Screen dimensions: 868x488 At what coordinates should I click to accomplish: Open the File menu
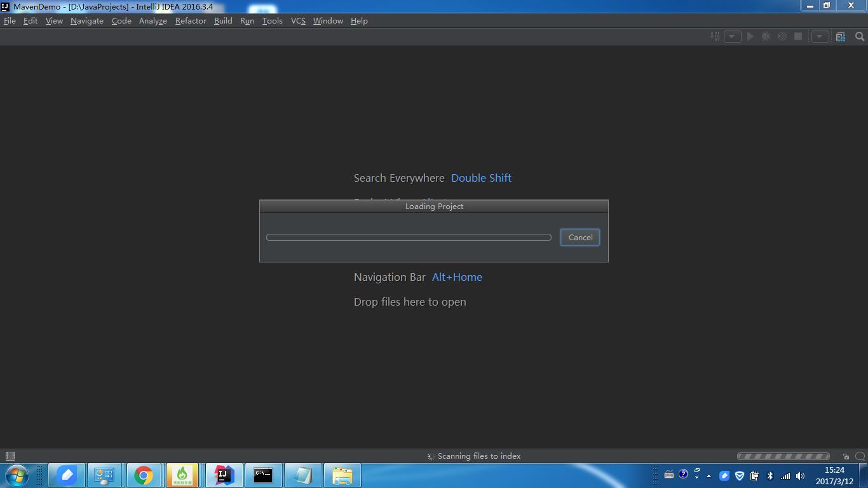point(10,20)
